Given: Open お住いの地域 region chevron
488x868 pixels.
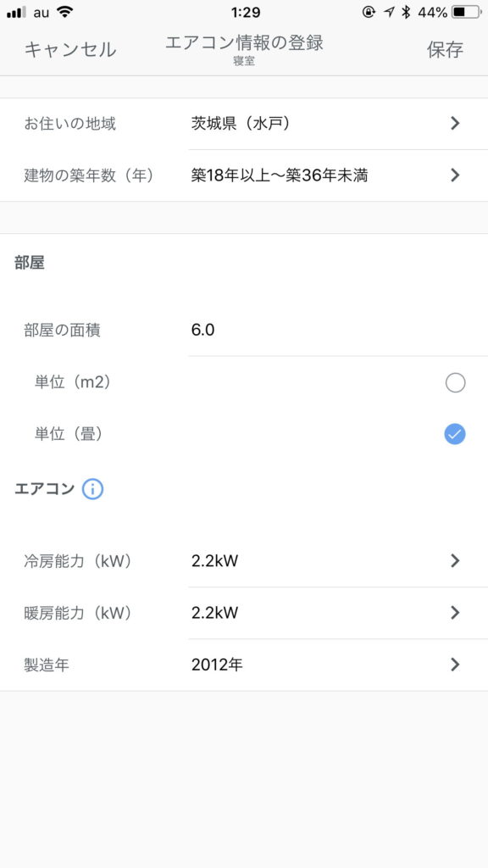Looking at the screenshot, I should (x=455, y=124).
